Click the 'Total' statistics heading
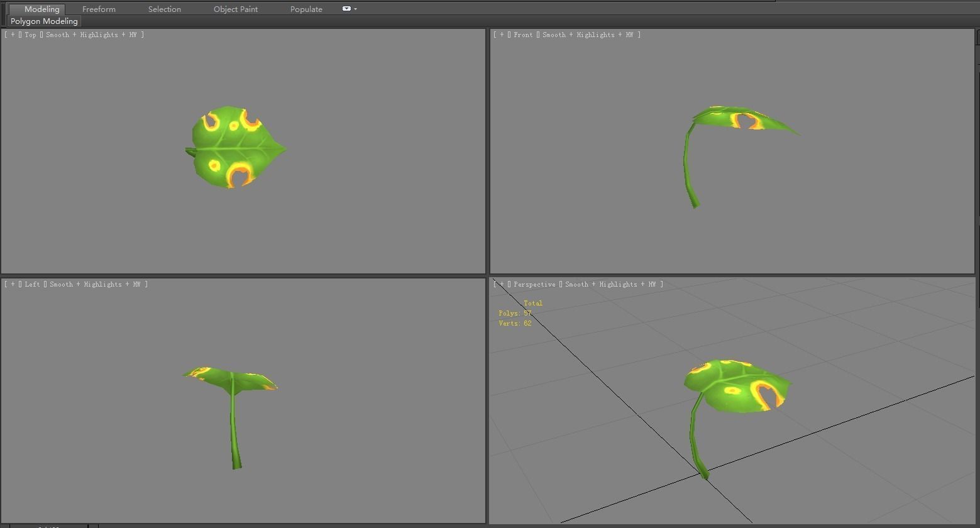 (533, 304)
